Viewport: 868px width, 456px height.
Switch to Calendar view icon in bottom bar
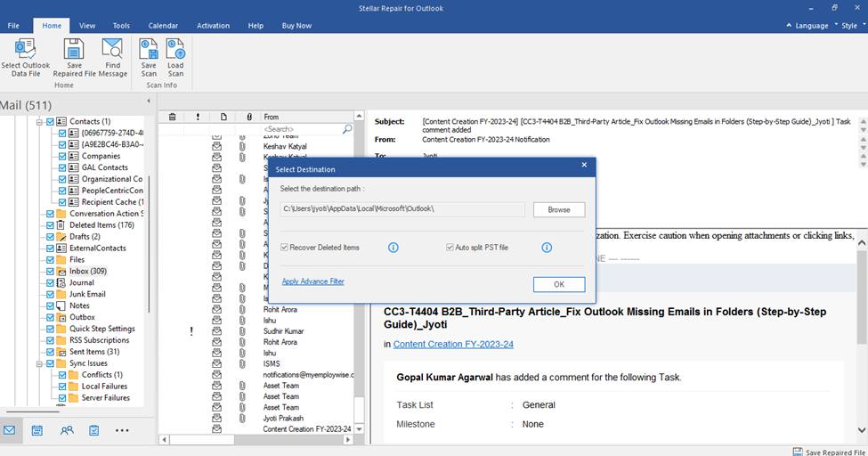pyautogui.click(x=37, y=430)
